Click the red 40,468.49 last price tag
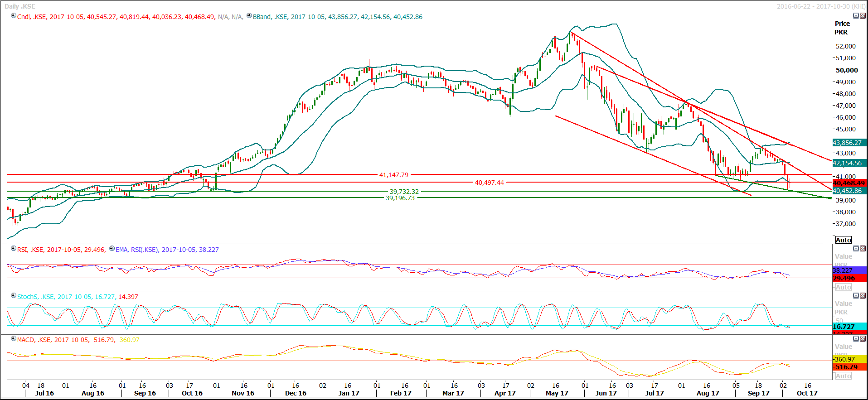This screenshot has width=868, height=400. [x=849, y=183]
